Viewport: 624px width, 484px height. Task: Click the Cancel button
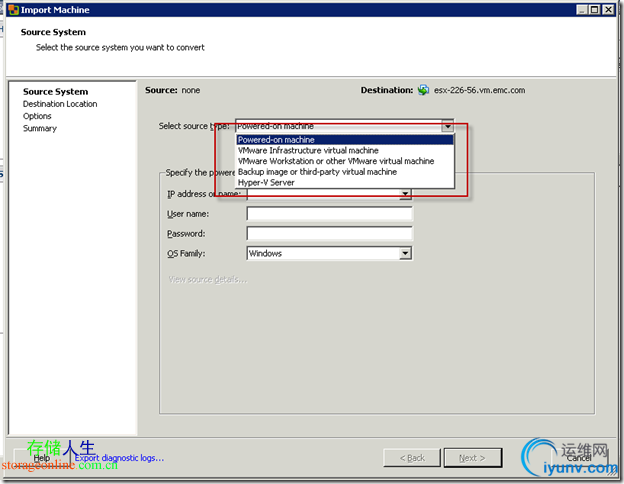pos(579,458)
